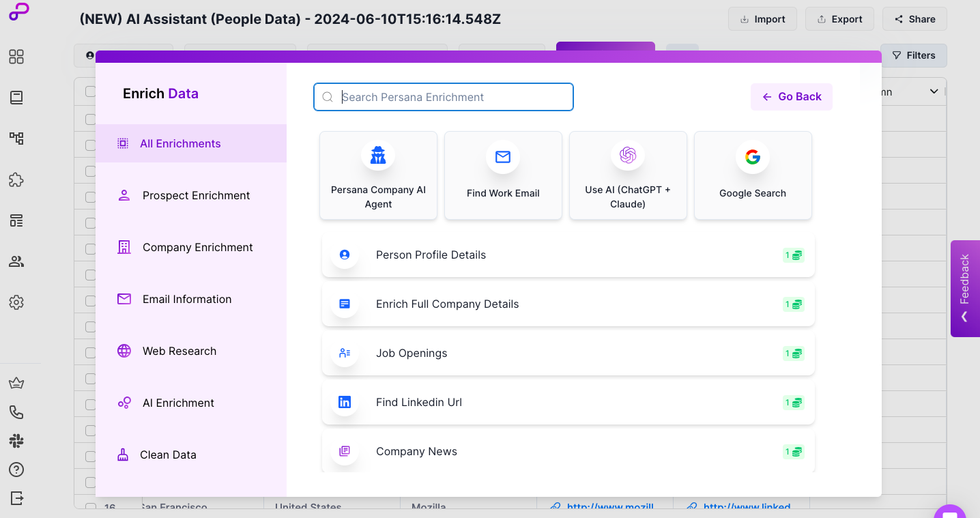Click the help question mark icon
Image resolution: width=980 pixels, height=518 pixels.
[16, 470]
